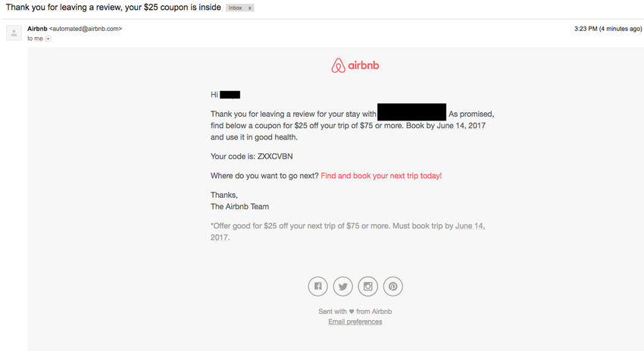Click the email subject line title

pyautogui.click(x=114, y=8)
